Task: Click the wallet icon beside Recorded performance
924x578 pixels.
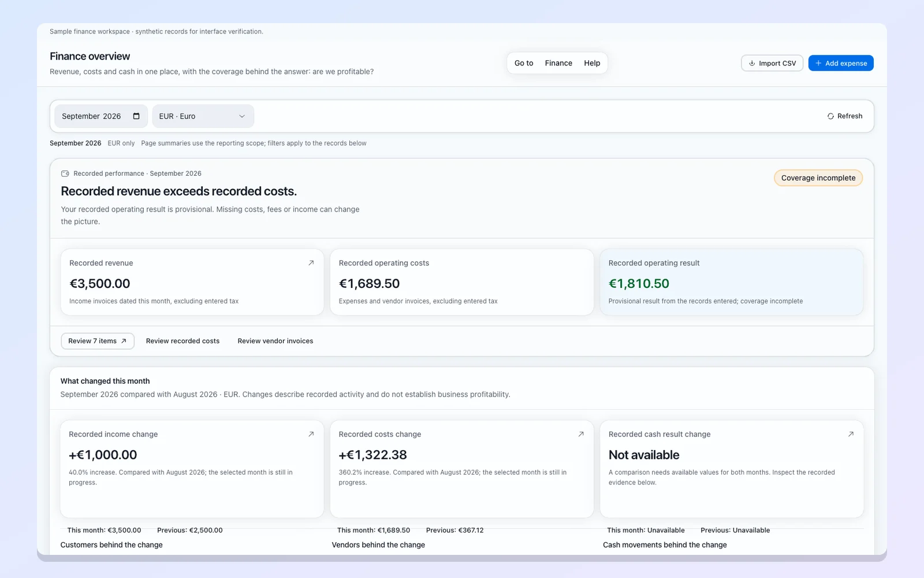Action: pos(65,173)
